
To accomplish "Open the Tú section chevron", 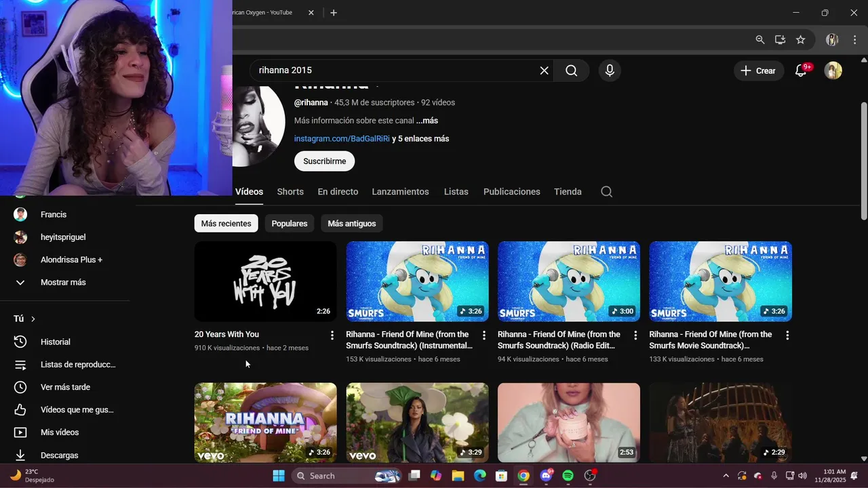I will click(33, 319).
